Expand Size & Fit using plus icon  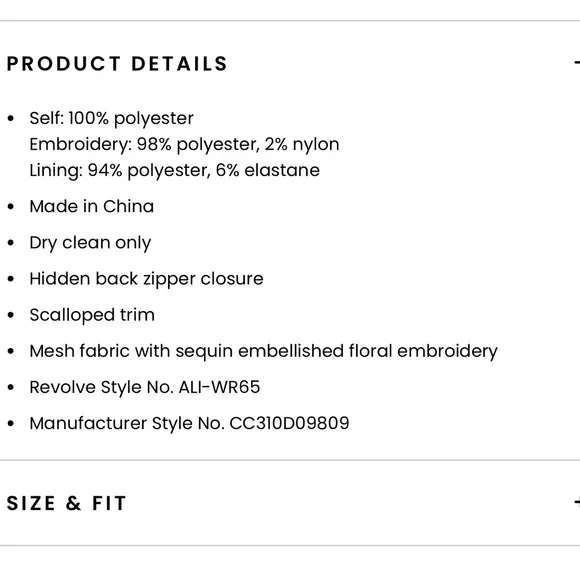tap(577, 502)
